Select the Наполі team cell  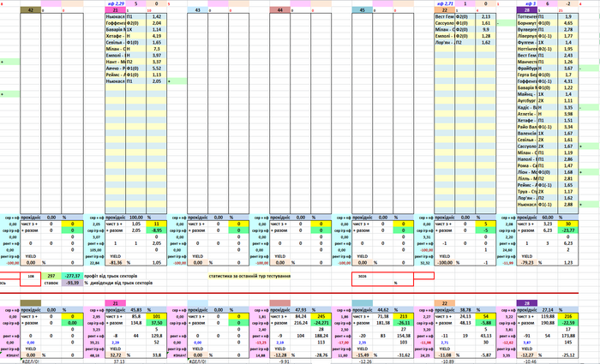coord(527,159)
